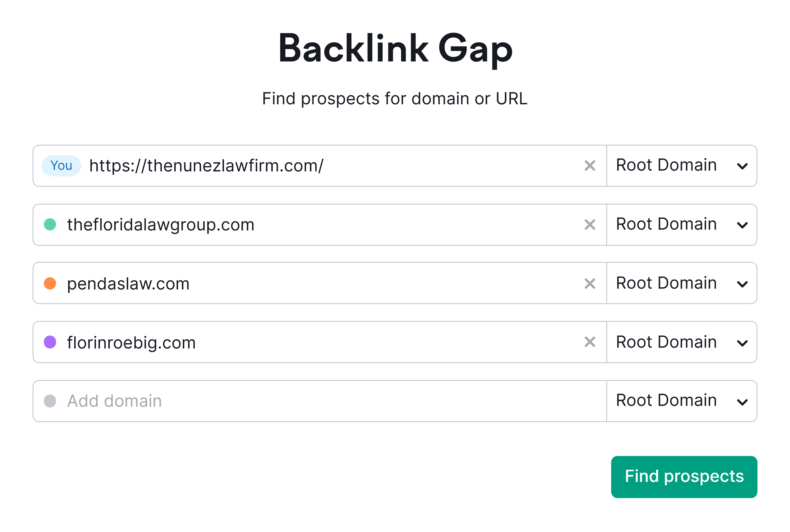Click the florinroebig.com input to edit it

[x=271, y=342]
